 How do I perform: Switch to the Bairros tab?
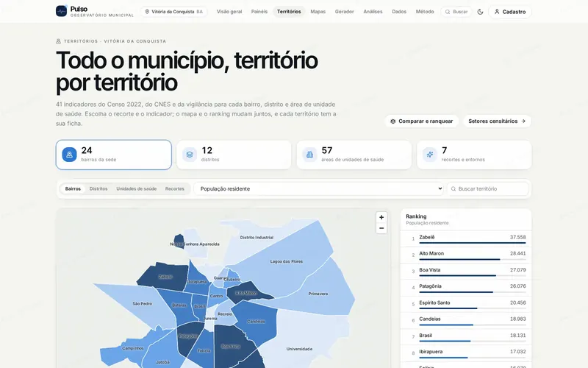click(73, 188)
